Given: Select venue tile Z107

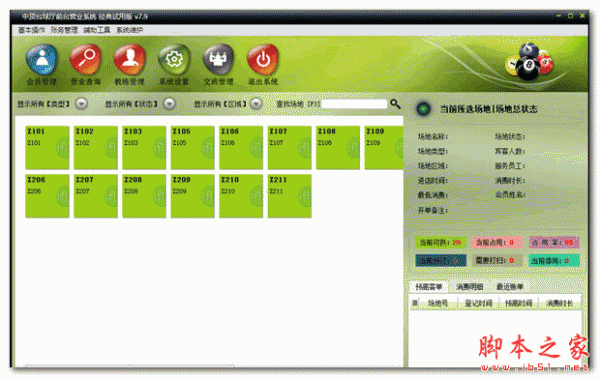Looking at the screenshot, I should coord(289,148).
